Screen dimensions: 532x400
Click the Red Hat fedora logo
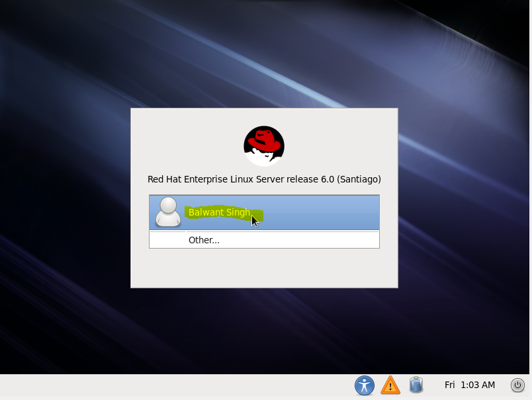(264, 146)
